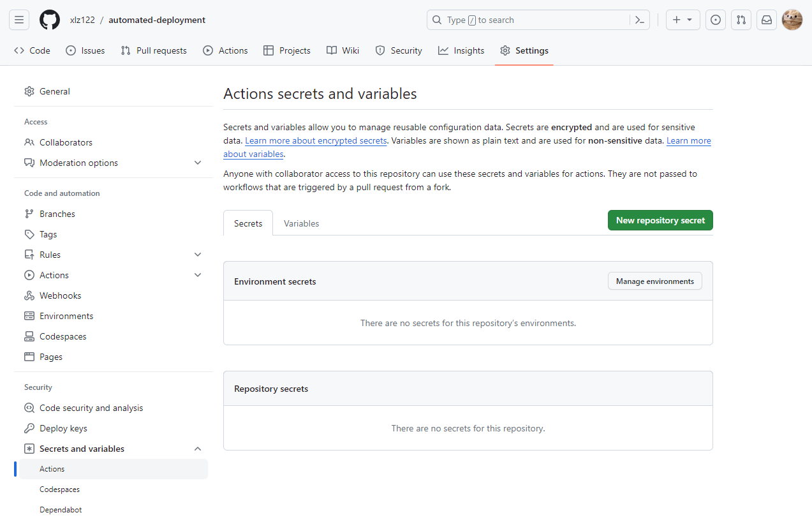The width and height of the screenshot is (812, 522).
Task: Click the Deploy keys key icon
Action: (x=29, y=428)
